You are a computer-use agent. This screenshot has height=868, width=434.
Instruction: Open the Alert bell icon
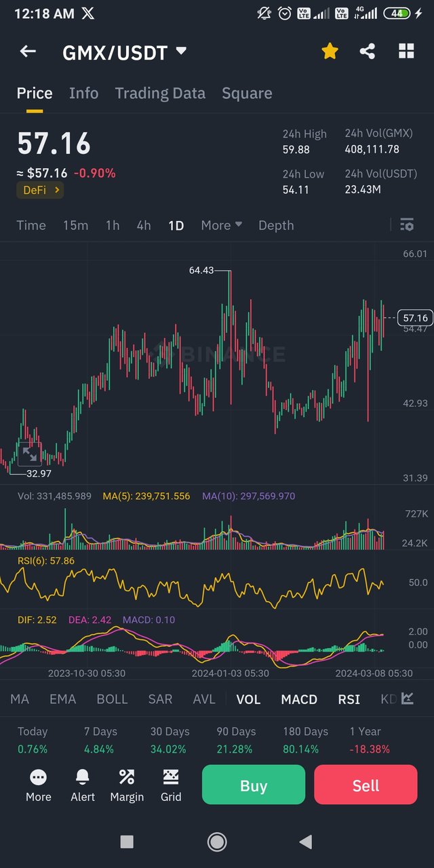coord(83,777)
